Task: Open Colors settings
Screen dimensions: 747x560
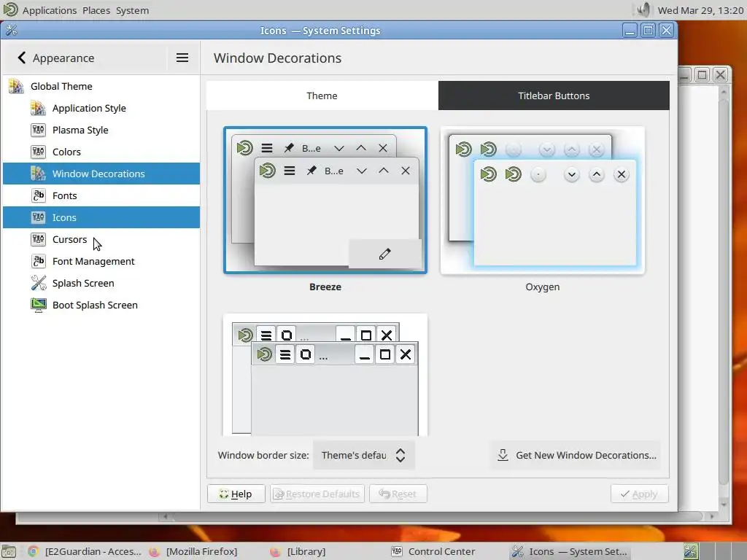Action: [101, 152]
